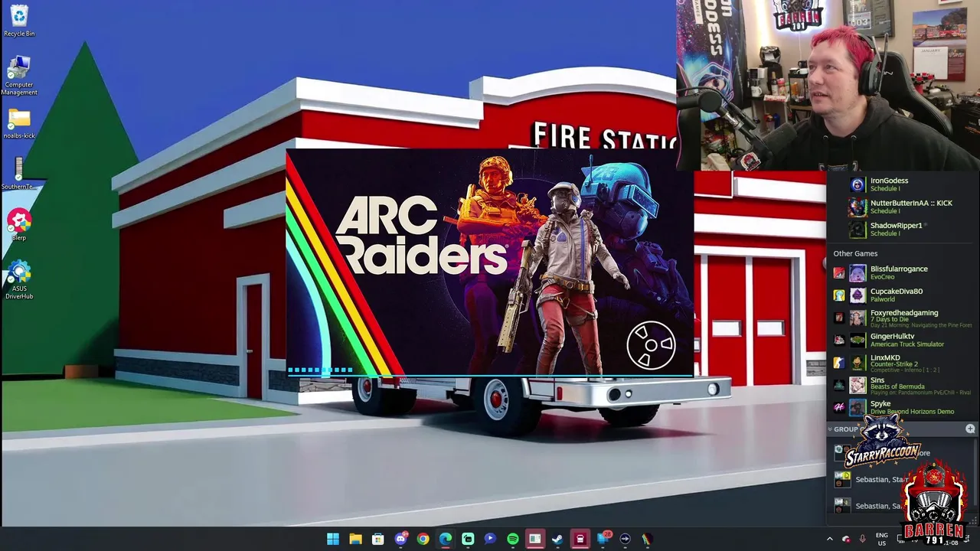Open the ASUS DriverHub desktop shortcut
The width and height of the screenshot is (980, 551).
click(x=19, y=280)
